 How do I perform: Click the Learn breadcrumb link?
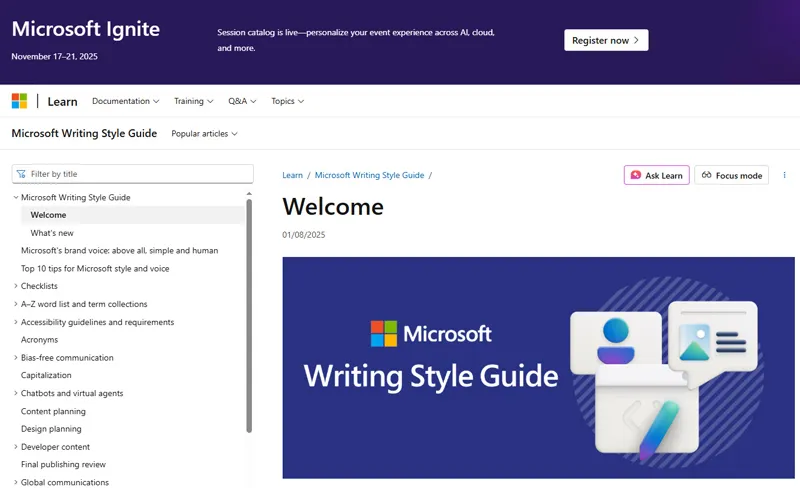click(292, 175)
